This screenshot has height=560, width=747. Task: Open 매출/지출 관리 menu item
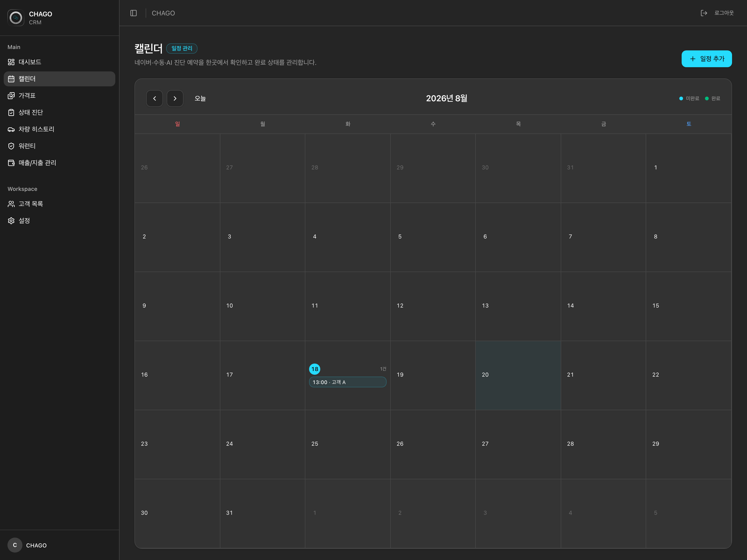[60, 163]
